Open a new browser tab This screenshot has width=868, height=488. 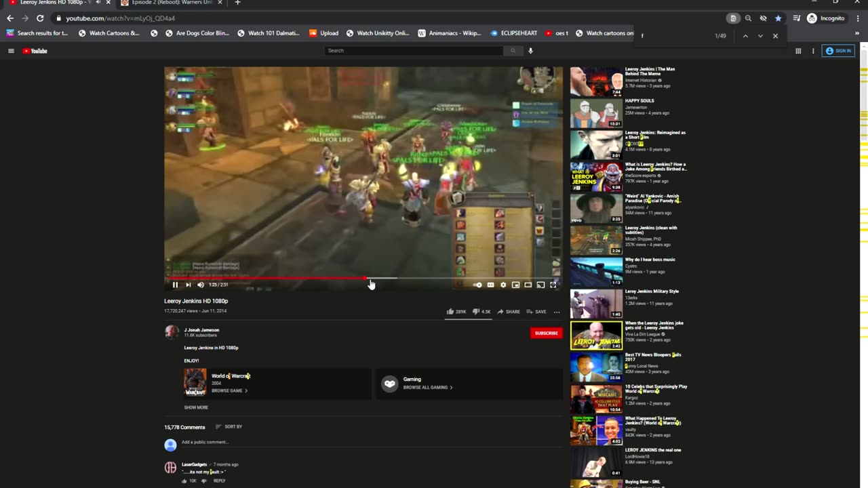click(237, 3)
